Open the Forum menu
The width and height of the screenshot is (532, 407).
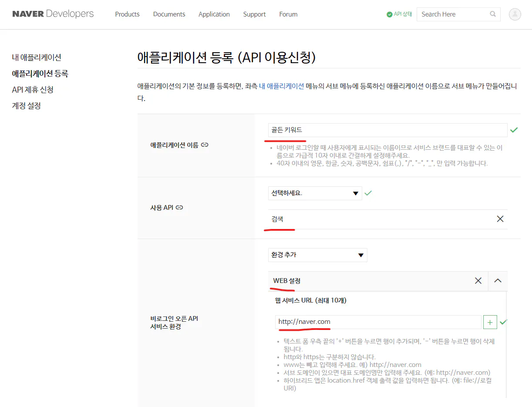tap(288, 14)
